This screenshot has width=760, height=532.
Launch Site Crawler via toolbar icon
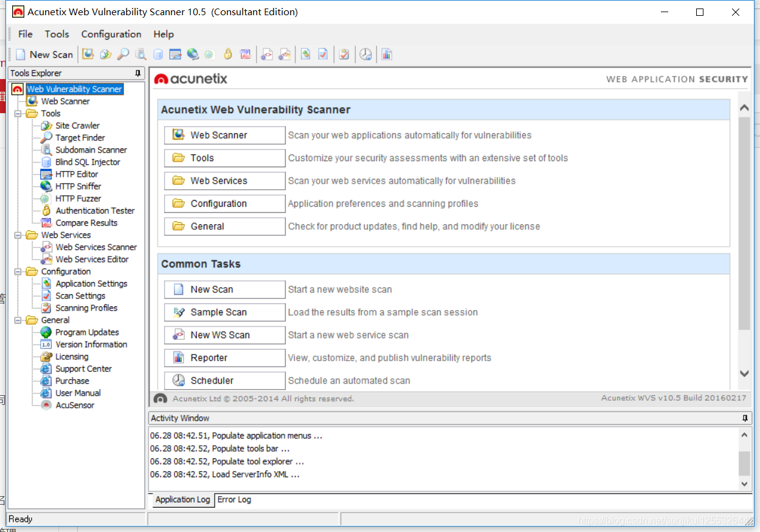coord(106,55)
